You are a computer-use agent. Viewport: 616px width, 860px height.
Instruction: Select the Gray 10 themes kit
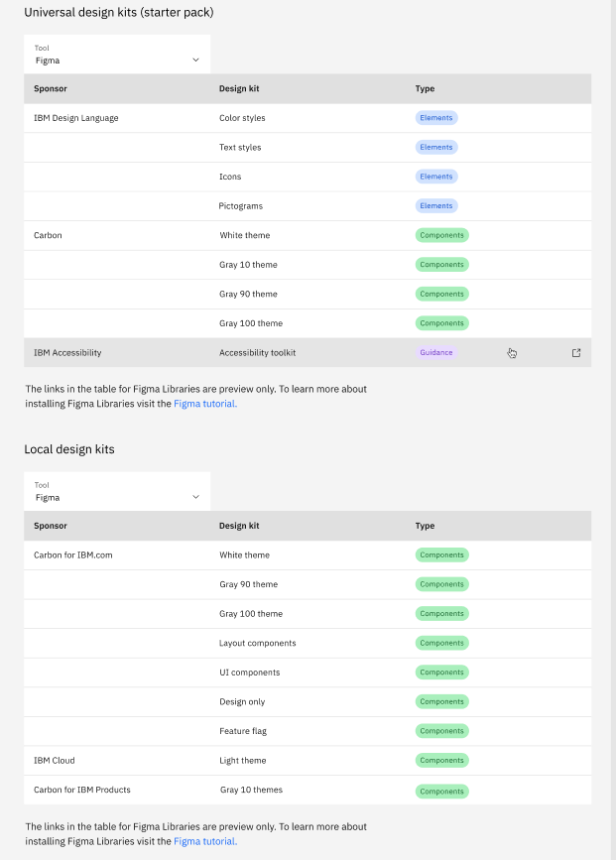[251, 791]
